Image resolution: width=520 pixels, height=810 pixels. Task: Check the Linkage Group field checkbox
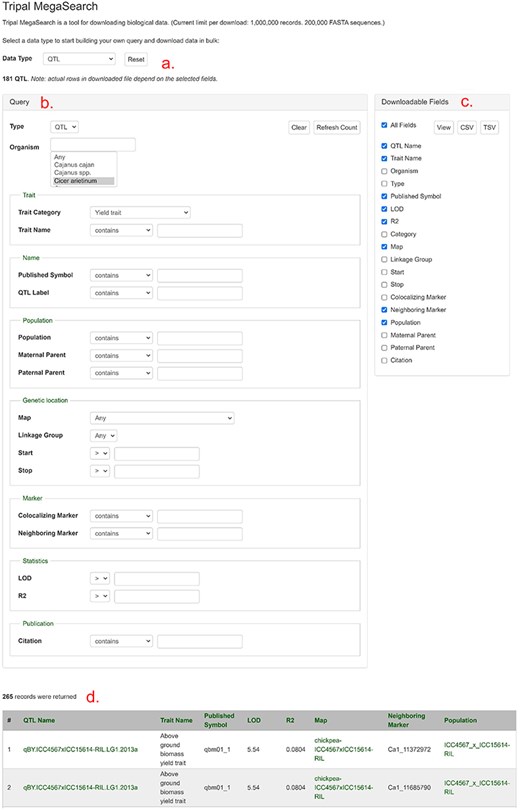(x=384, y=259)
